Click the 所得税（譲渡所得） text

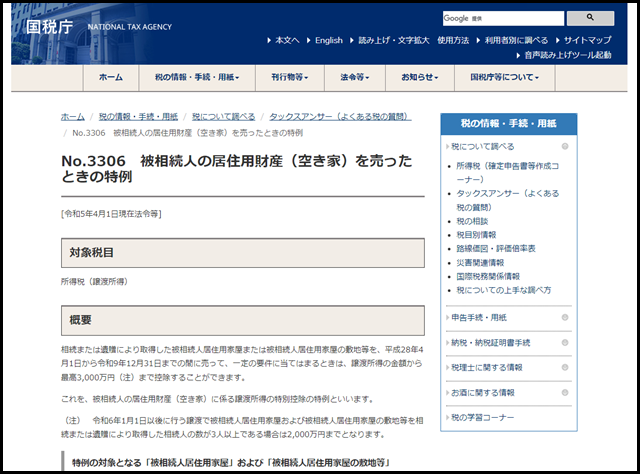pos(94,281)
